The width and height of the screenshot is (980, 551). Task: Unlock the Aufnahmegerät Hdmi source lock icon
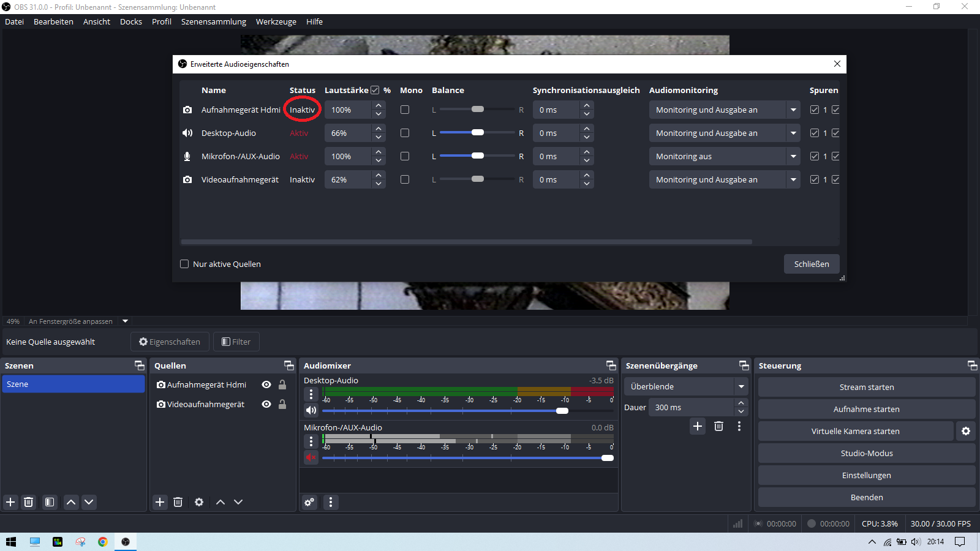pos(282,384)
